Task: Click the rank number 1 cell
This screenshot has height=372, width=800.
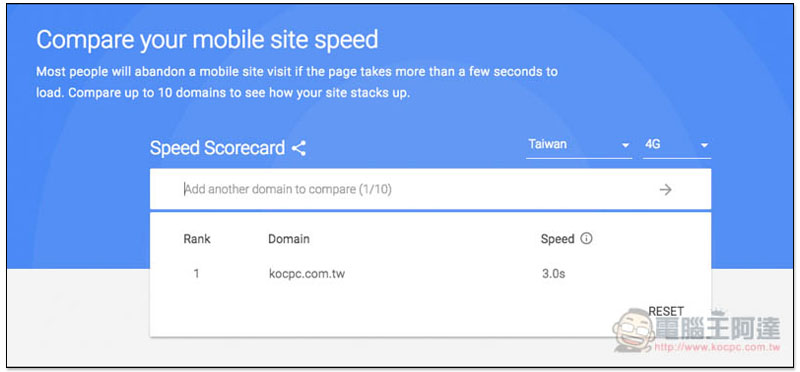Action: point(196,274)
